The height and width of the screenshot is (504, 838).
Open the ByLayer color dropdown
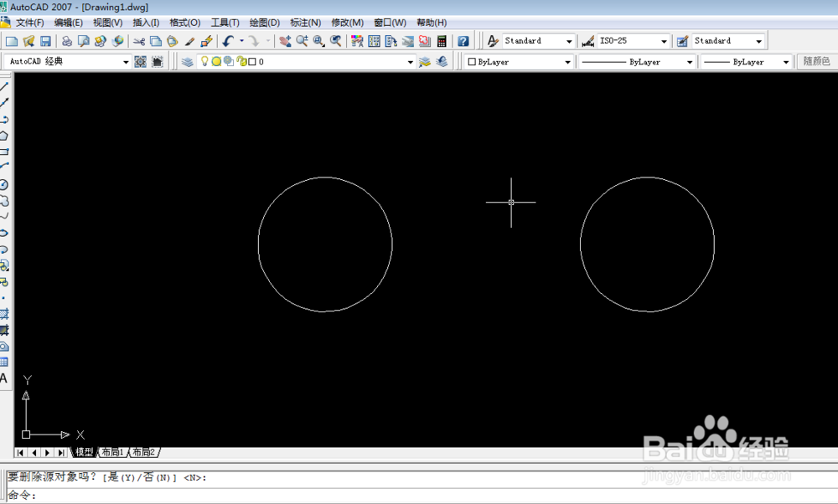click(x=567, y=62)
